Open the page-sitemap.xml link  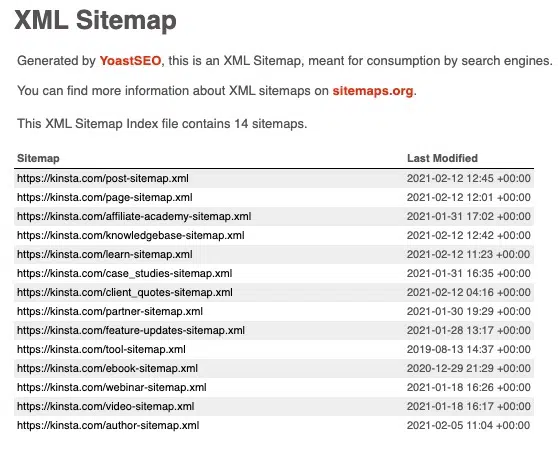[x=105, y=197]
